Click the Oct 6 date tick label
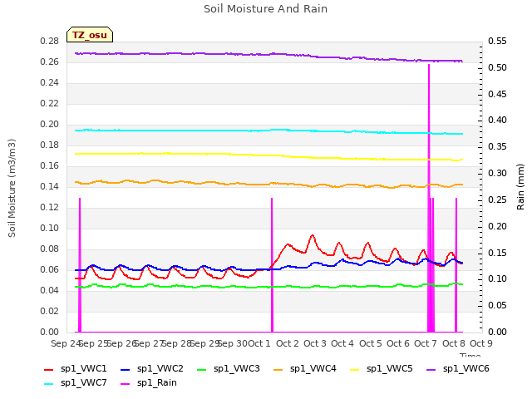Viewport: 532px width, 399px height. click(x=398, y=343)
